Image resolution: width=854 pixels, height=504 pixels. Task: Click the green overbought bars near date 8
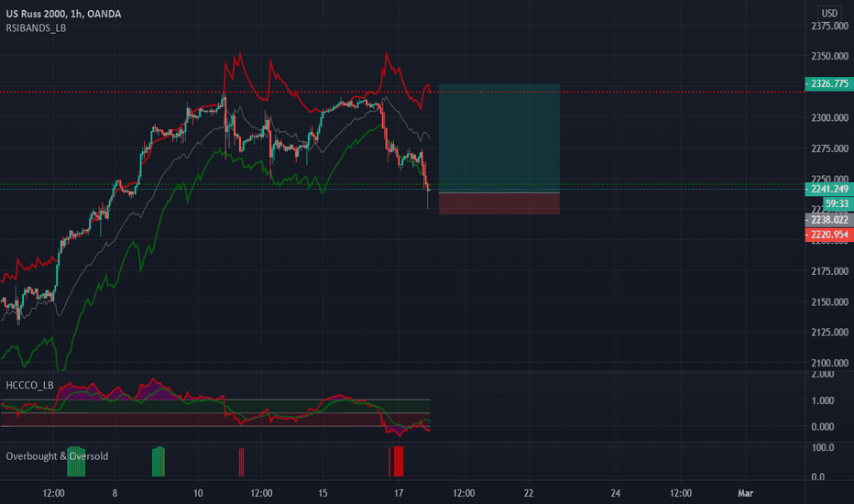76,462
